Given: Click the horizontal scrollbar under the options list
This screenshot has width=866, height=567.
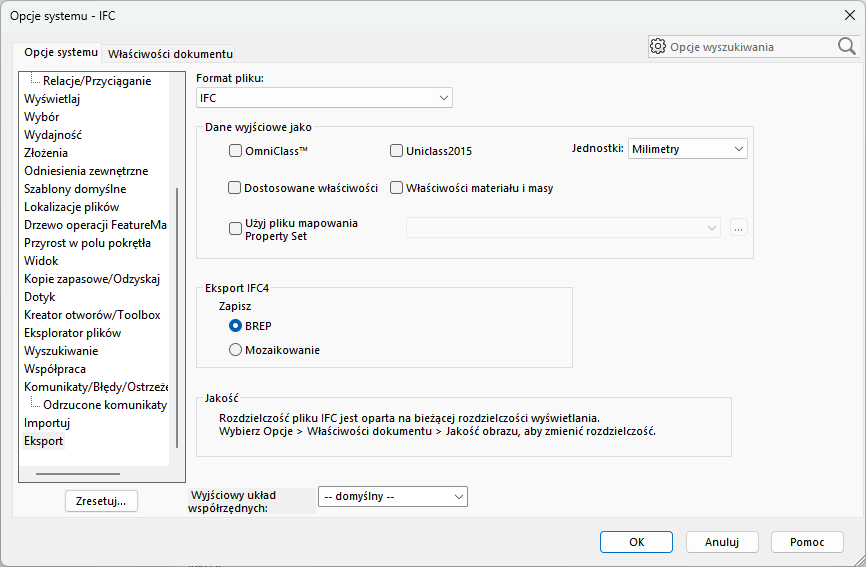Looking at the screenshot, I should point(78,473).
